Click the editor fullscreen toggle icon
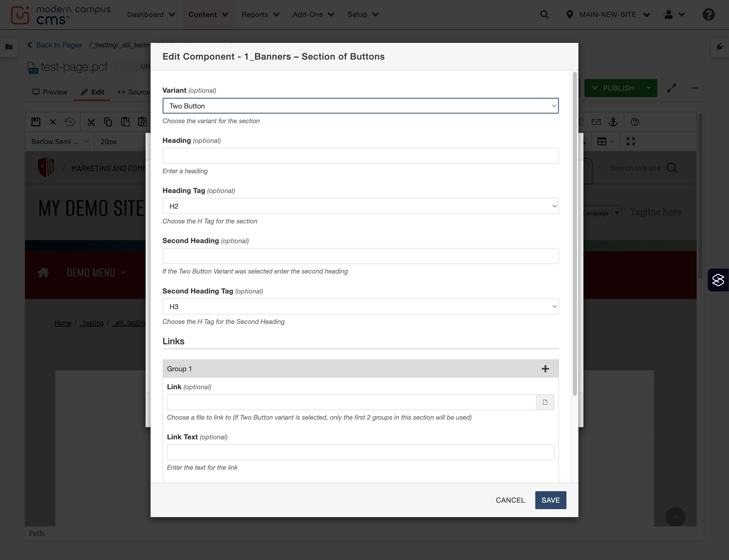 (x=630, y=141)
